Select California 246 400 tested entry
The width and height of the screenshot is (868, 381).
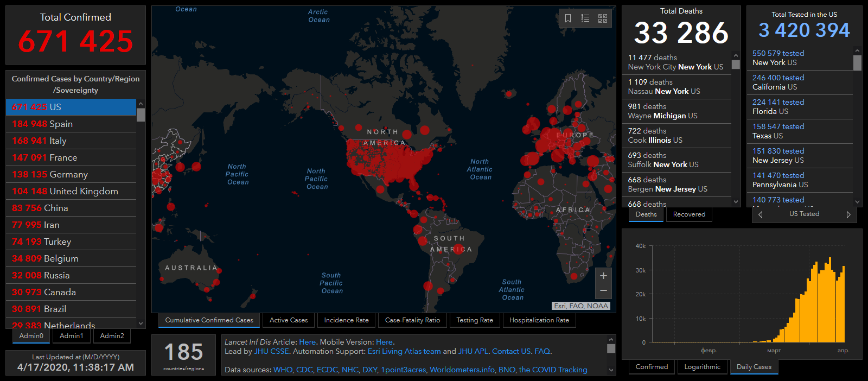800,82
